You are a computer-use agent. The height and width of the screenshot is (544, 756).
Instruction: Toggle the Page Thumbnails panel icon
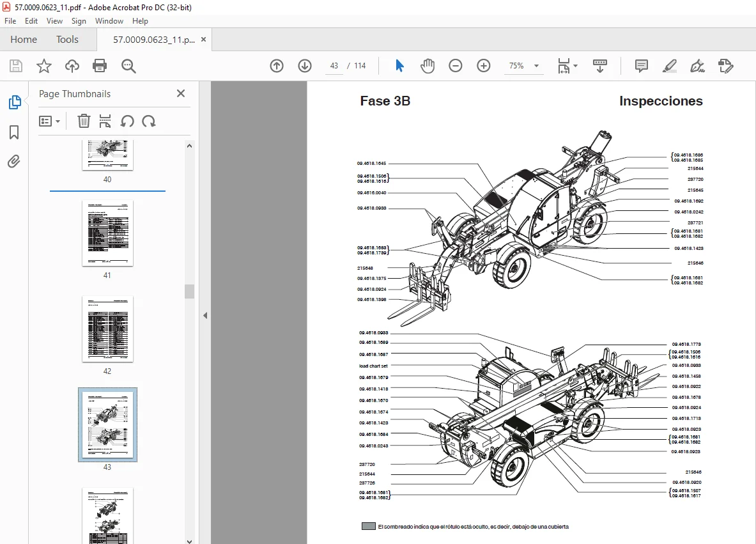pyautogui.click(x=15, y=102)
